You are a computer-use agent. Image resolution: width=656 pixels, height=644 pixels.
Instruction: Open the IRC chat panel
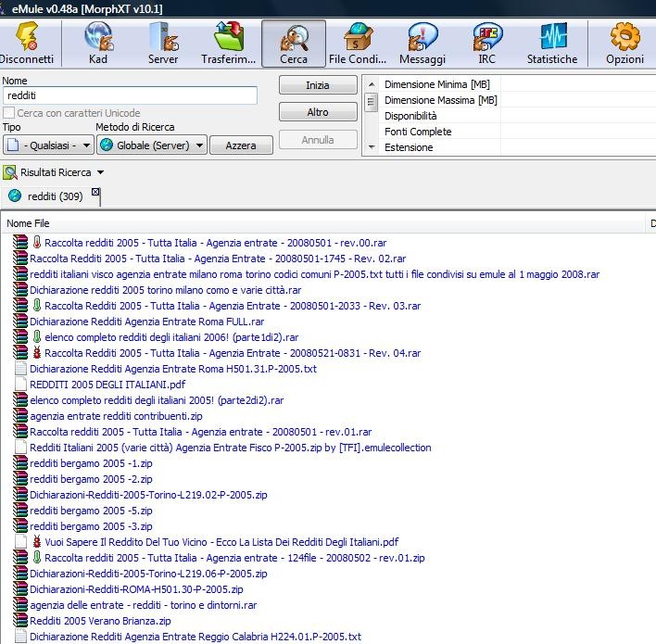[487, 44]
